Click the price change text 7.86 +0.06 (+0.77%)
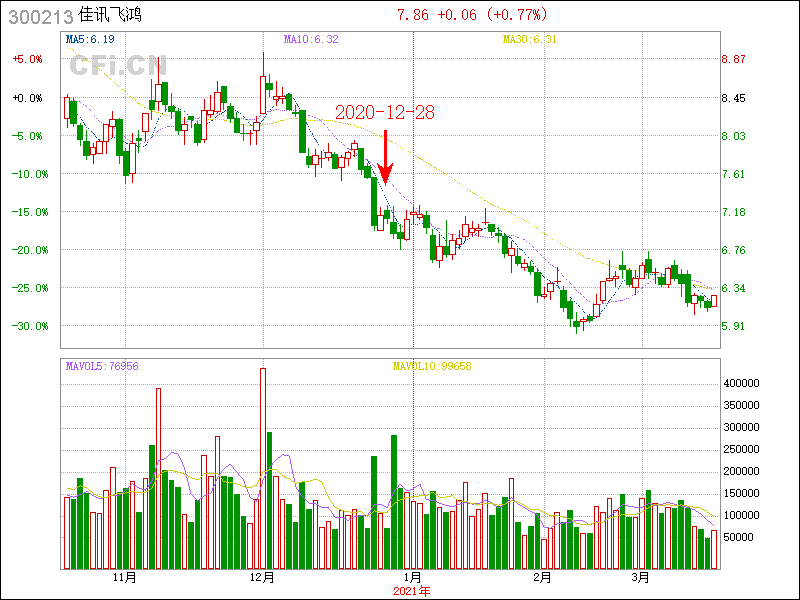The height and width of the screenshot is (600, 800). click(x=472, y=15)
